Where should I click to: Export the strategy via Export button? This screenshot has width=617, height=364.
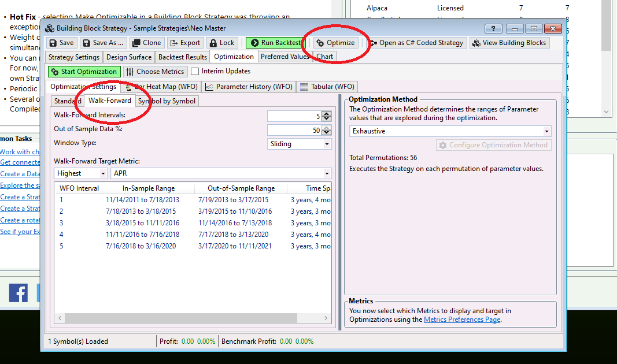click(x=184, y=43)
